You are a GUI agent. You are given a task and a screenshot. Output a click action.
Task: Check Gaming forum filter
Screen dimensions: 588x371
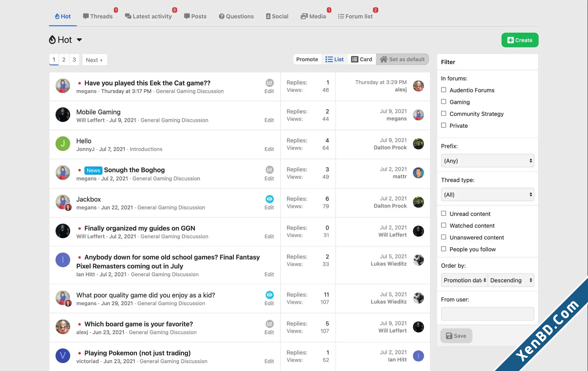point(443,102)
